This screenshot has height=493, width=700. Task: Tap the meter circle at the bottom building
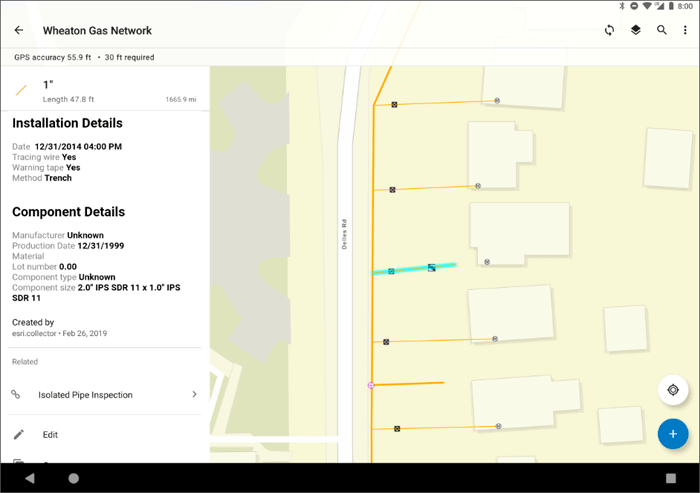499,426
